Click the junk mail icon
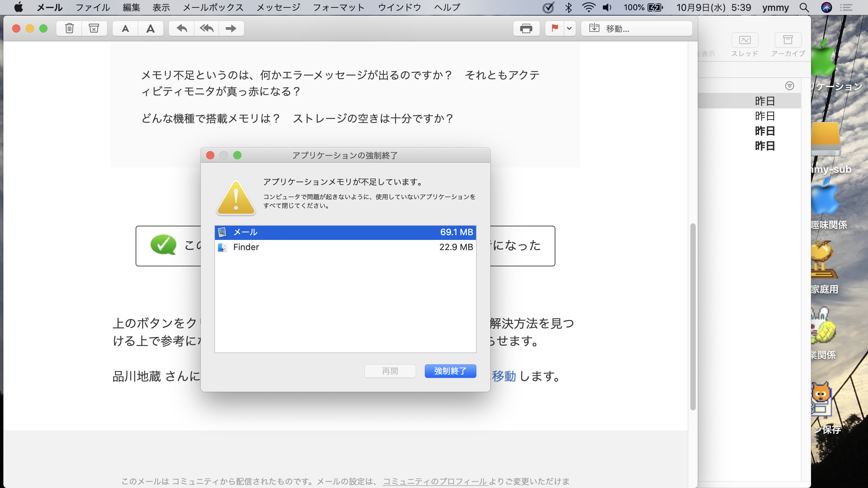This screenshot has height=488, width=868. point(94,28)
